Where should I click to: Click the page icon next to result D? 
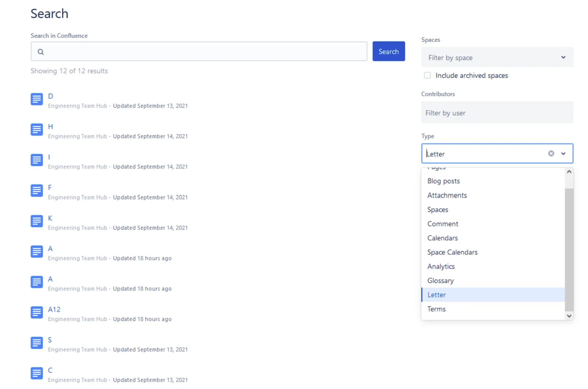pos(37,99)
